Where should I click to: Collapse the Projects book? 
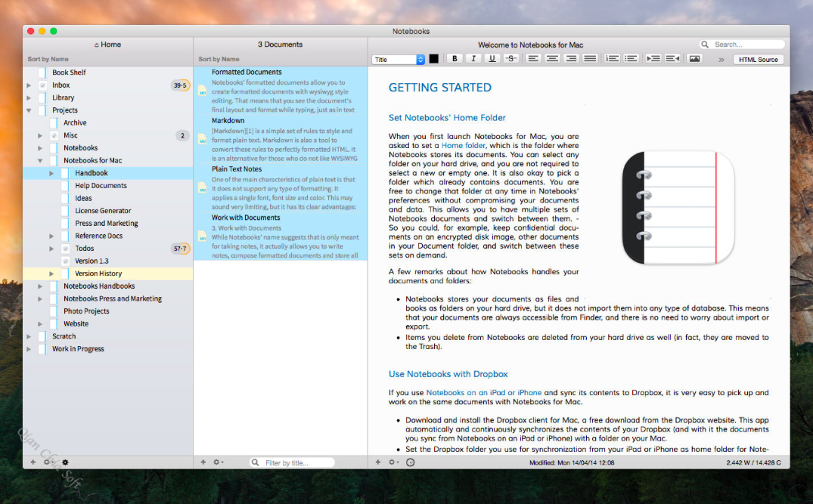tap(29, 110)
